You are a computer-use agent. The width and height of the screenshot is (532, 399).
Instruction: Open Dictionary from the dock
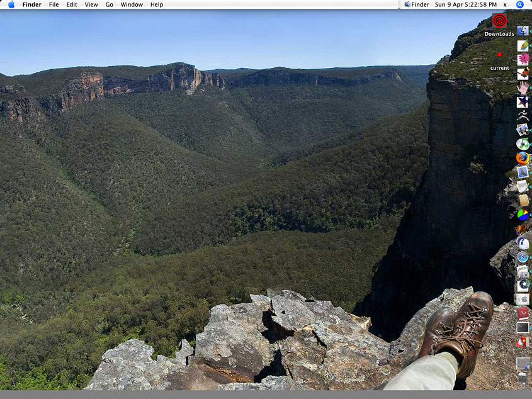tap(523, 313)
